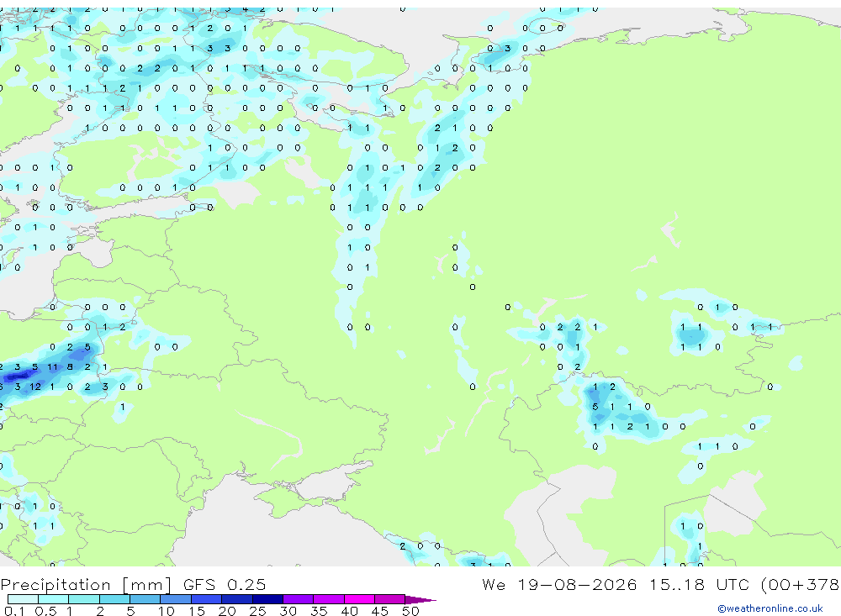Viewport: 841px width, 616px height.
Task: Select the 10–15 mm legend color swatch
Action: (176, 599)
